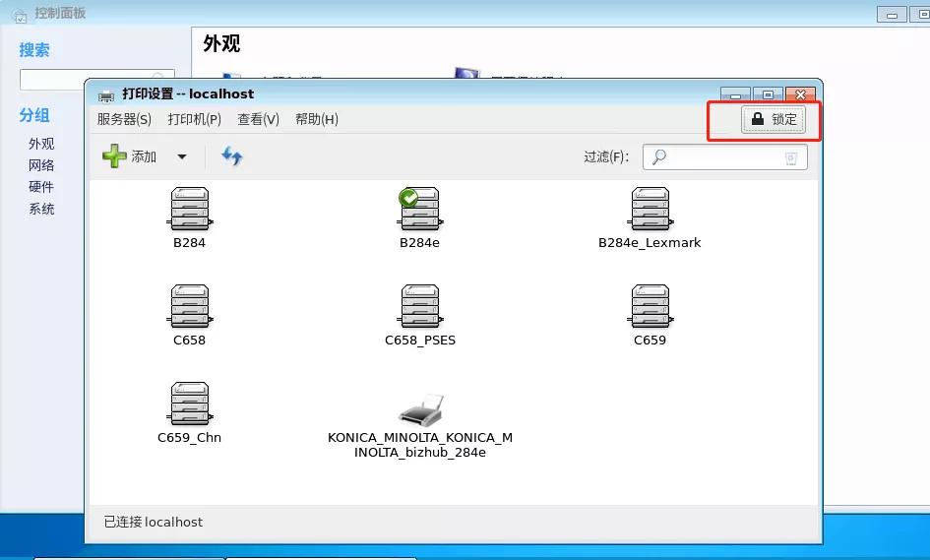
Task: Open the dropdown arrow beside Add
Action: (x=182, y=156)
